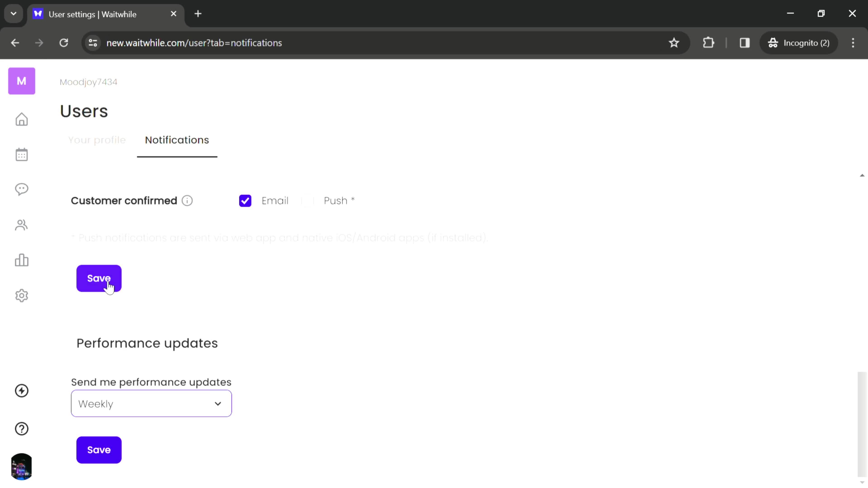Open the site information icon in address bar
868x488 pixels.
point(93,43)
